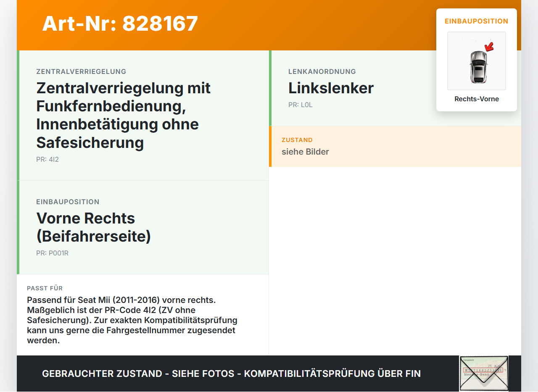Screen dimensions: 538x392
Task: Select the Linkslenker heading
Action: tap(331, 88)
